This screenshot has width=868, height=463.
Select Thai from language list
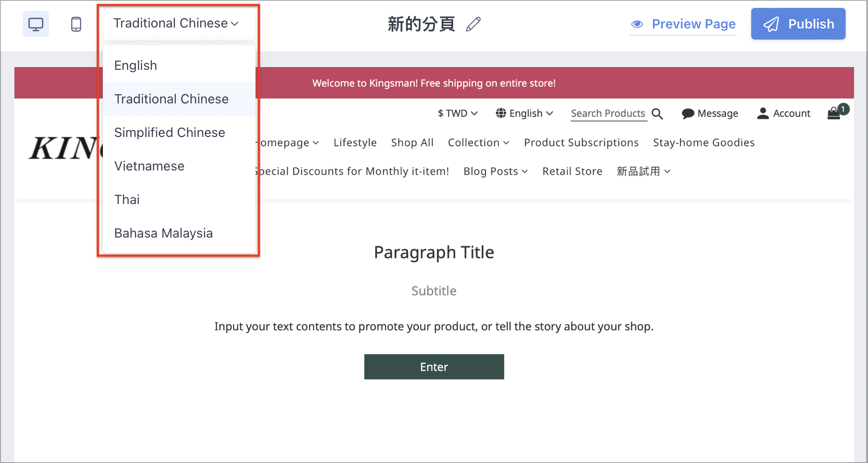coord(179,199)
